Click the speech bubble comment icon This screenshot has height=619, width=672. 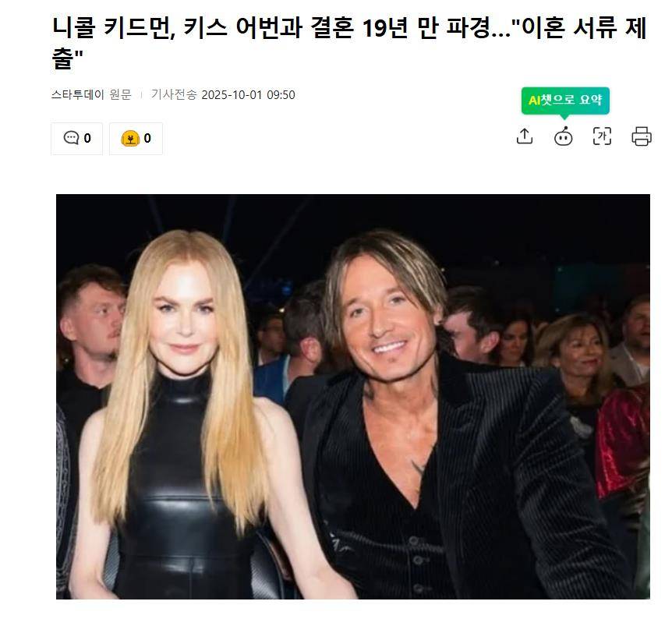coord(71,138)
